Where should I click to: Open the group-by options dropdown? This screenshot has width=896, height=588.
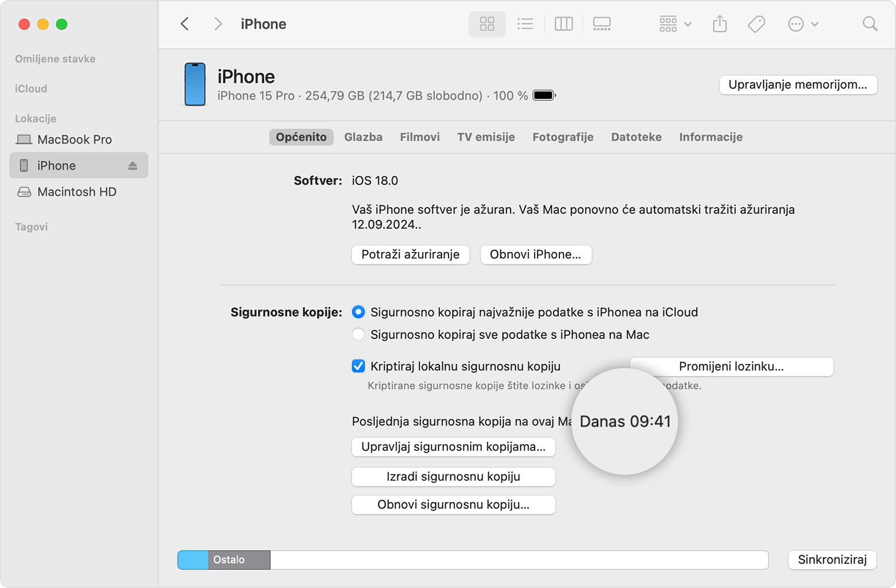coord(675,24)
